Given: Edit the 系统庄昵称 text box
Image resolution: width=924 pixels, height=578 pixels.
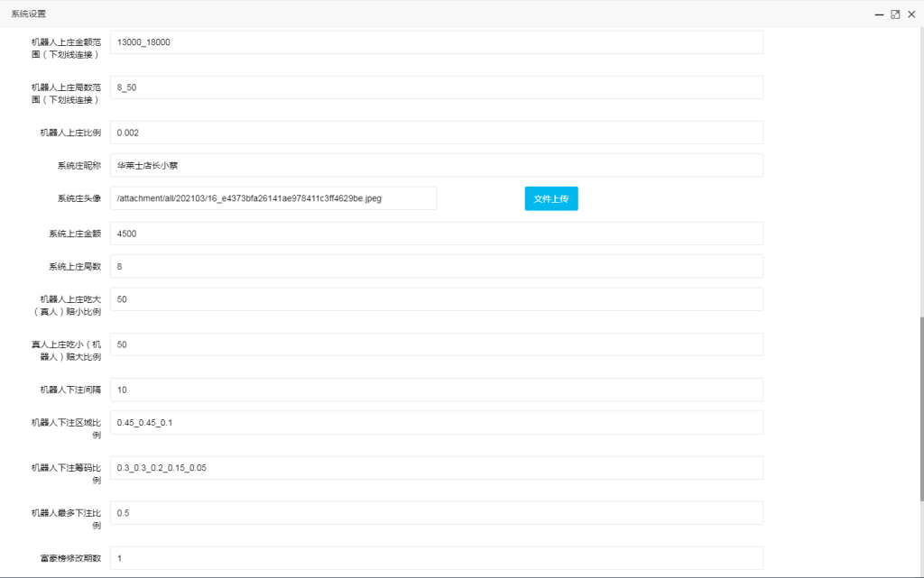Looking at the screenshot, I should (x=436, y=166).
